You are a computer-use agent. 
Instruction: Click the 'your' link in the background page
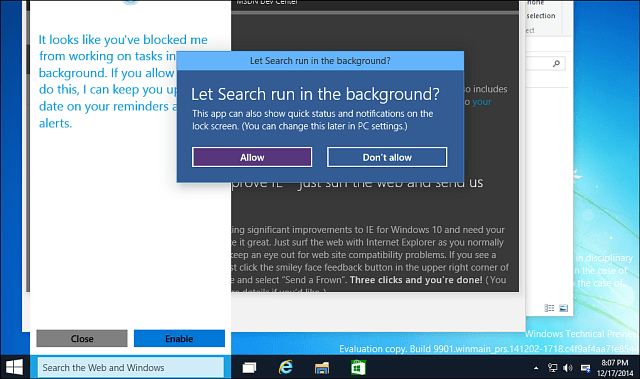pos(482,102)
